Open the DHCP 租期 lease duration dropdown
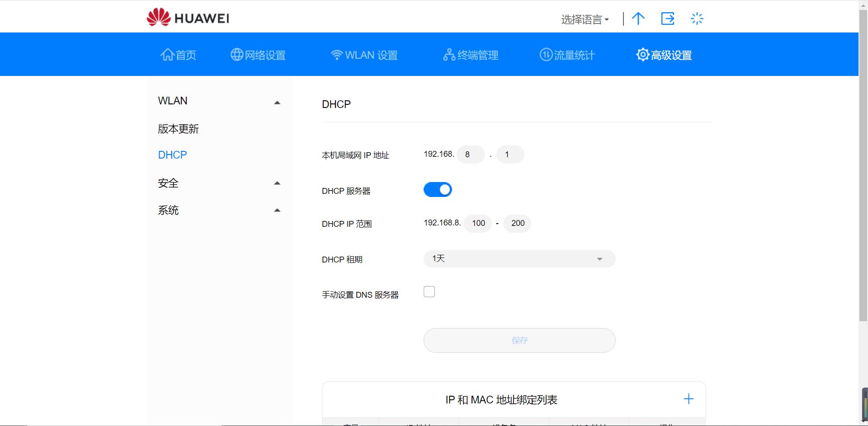The height and width of the screenshot is (426, 868). point(519,258)
